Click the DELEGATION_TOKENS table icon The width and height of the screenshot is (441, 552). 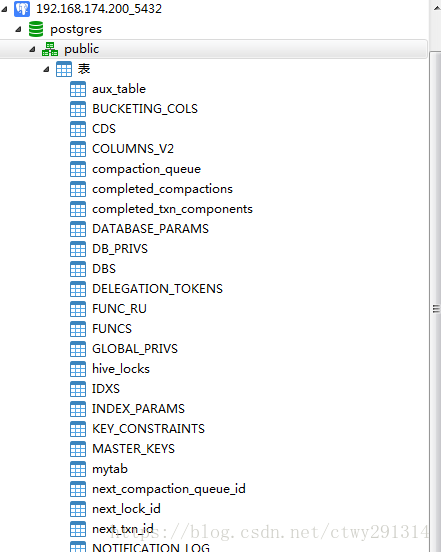point(78,289)
